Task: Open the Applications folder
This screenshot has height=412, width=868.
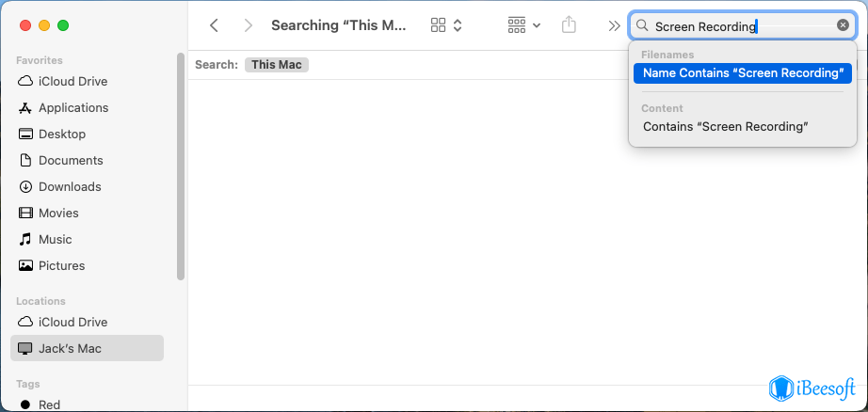Action: 72,107
